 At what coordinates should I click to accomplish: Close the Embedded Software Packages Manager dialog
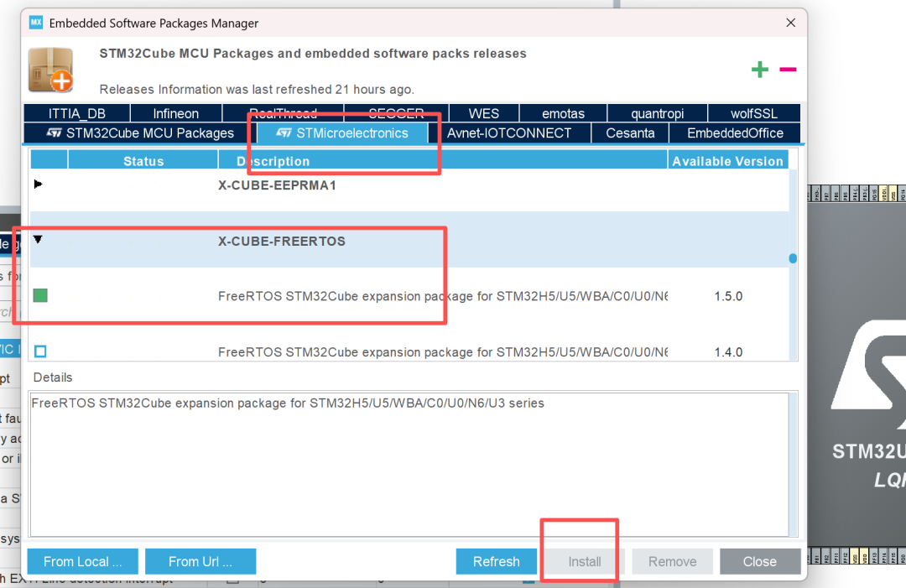tap(790, 23)
